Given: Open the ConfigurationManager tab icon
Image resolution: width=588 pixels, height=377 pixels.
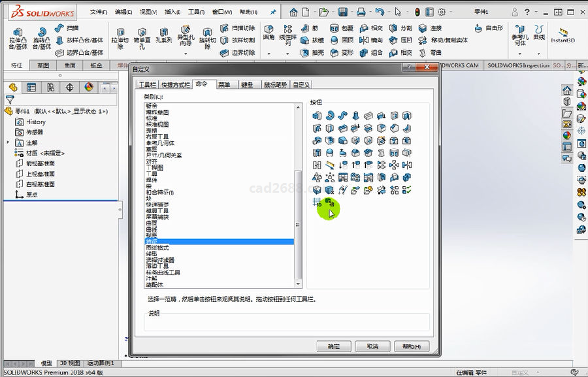Looking at the screenshot, I should coord(50,88).
